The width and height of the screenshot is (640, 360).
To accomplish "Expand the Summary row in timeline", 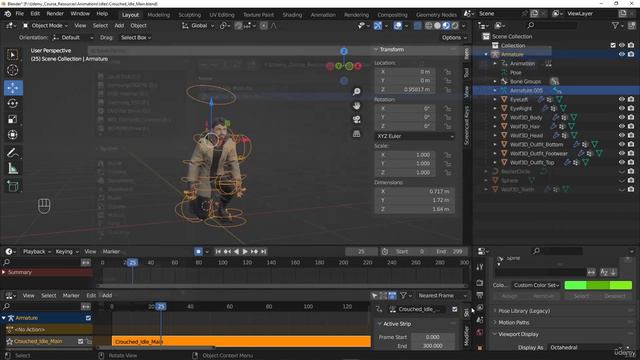I will (4, 272).
